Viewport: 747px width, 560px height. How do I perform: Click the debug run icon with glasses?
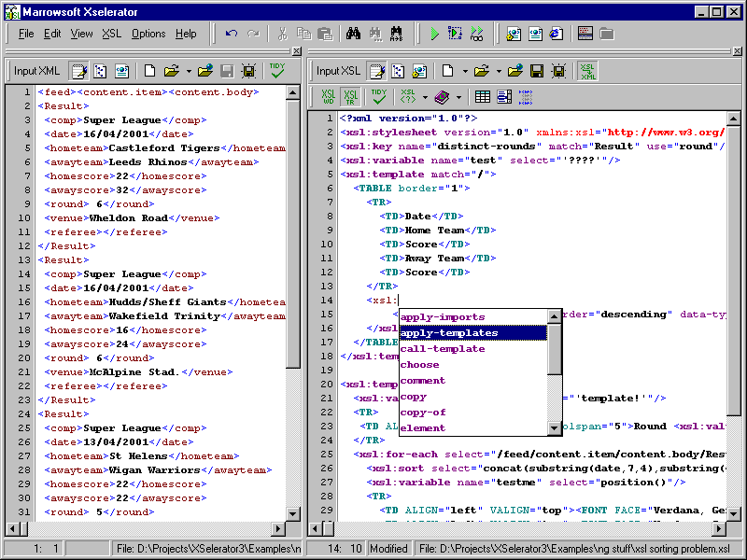(x=476, y=34)
